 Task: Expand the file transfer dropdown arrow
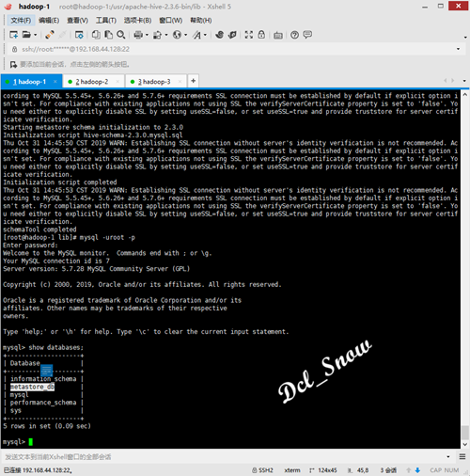point(166,35)
